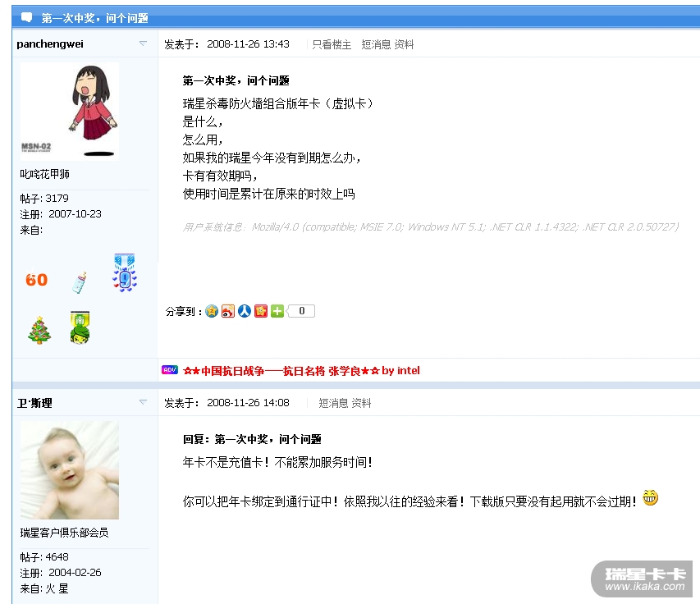Click the thread title in the blue bar

(x=94, y=18)
